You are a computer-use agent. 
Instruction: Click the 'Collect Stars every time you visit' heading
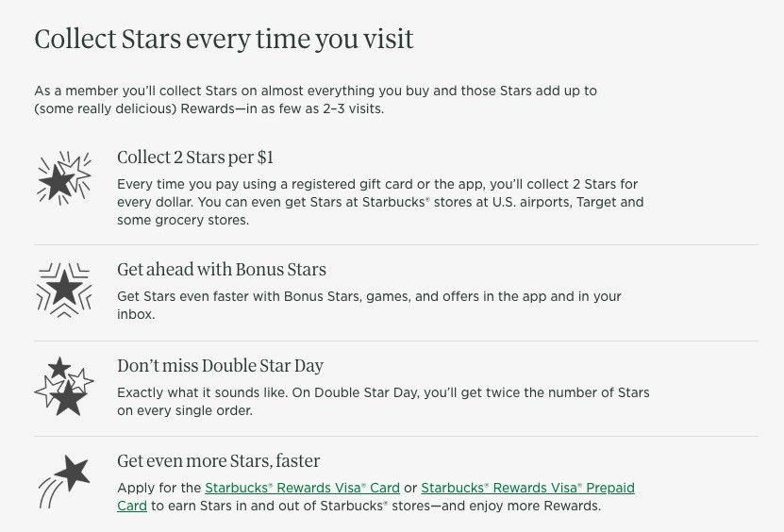coord(224,40)
